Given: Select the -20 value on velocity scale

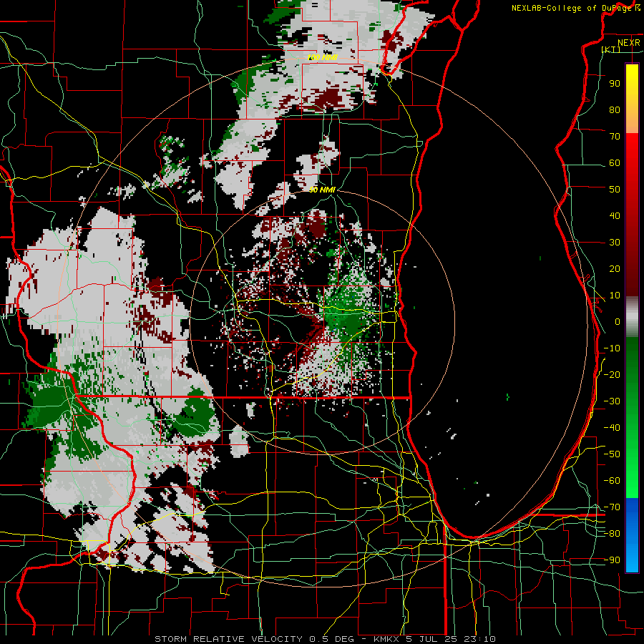Looking at the screenshot, I should (612, 375).
